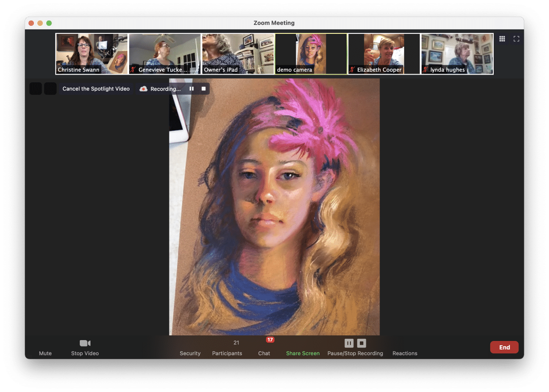Select the Owner's iPad video thumbnail
Viewport: 549px width, 392px height.
238,54
